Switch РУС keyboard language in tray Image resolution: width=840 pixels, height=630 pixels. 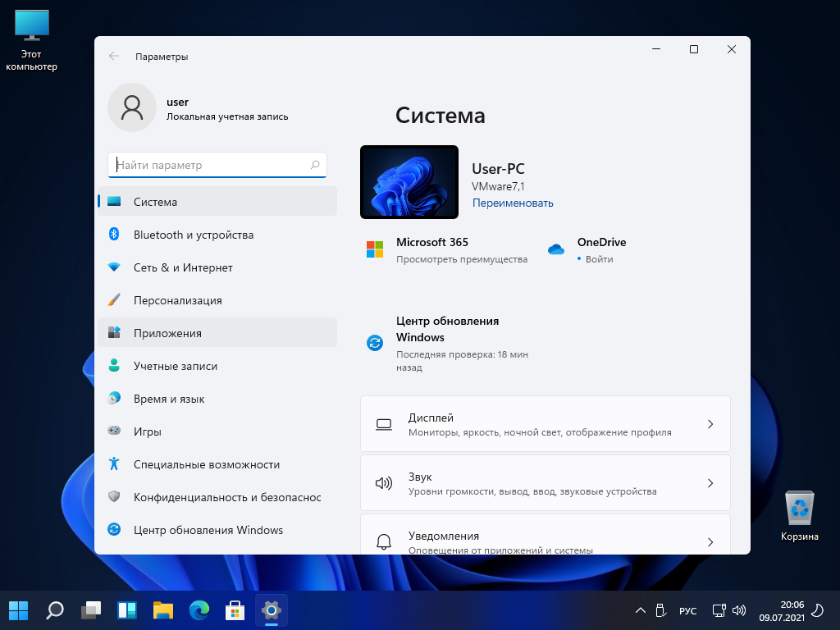coord(687,611)
